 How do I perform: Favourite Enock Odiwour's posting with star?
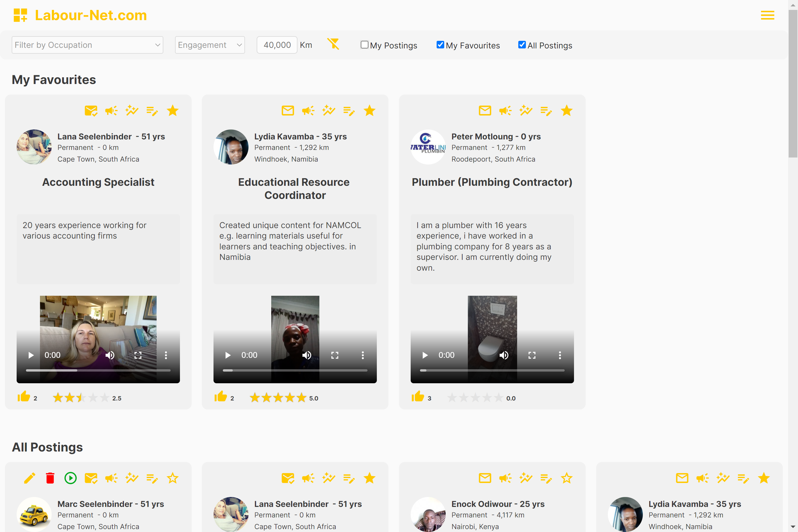[567, 478]
